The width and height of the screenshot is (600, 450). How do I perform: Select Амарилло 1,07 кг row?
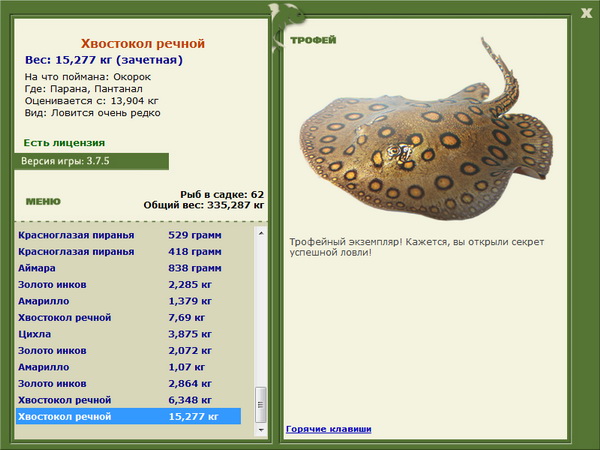pos(128,367)
